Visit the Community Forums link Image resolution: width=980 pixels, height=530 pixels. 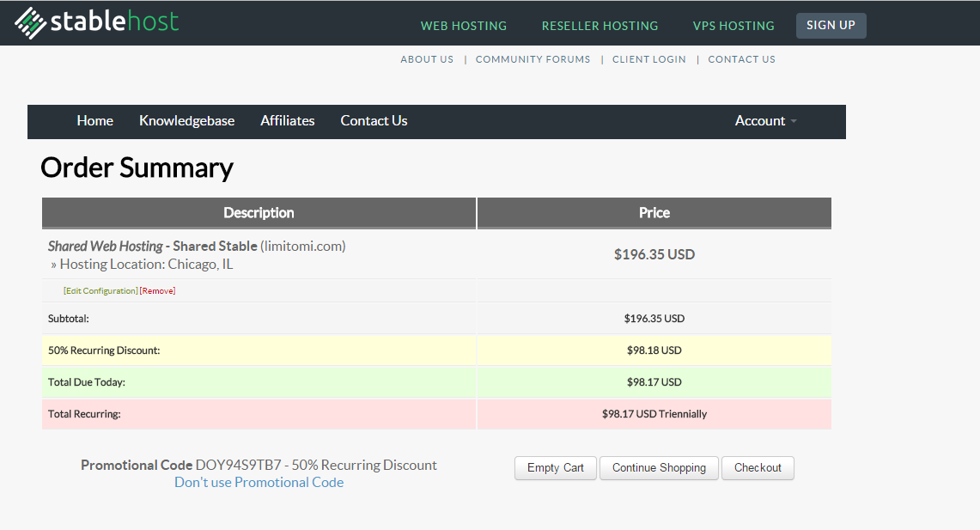pos(533,59)
